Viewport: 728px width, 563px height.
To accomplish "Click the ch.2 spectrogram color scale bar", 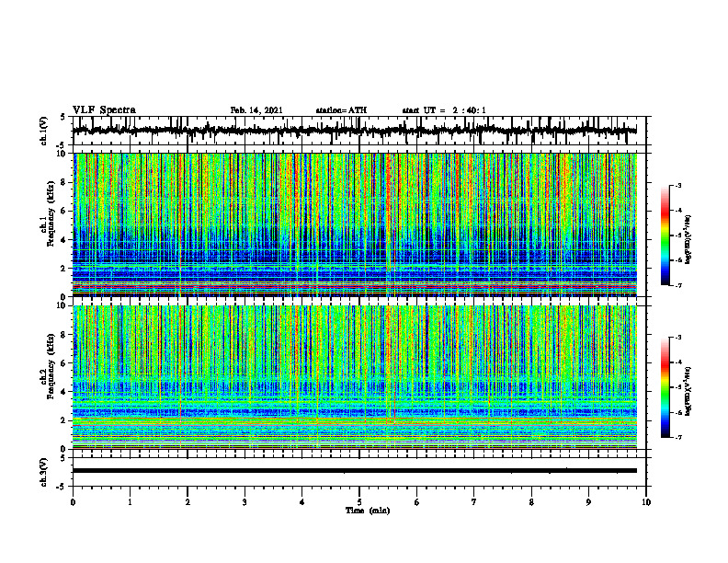I will click(665, 387).
